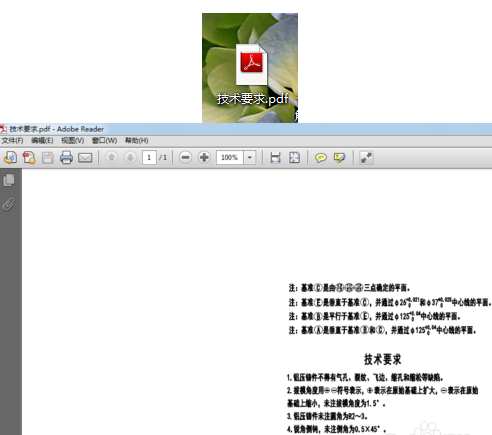Open the 文件(F) menu
Viewport: 492px width, 435px height.
(12, 141)
